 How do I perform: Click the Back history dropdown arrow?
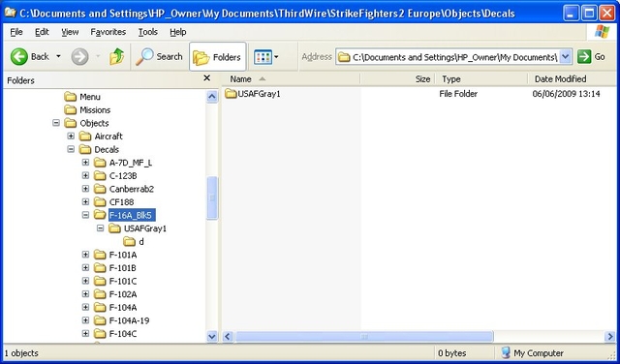(x=58, y=57)
